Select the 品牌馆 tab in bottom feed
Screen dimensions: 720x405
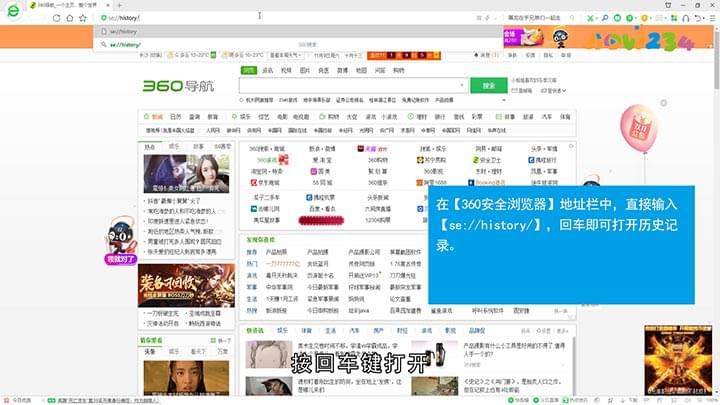point(477,331)
